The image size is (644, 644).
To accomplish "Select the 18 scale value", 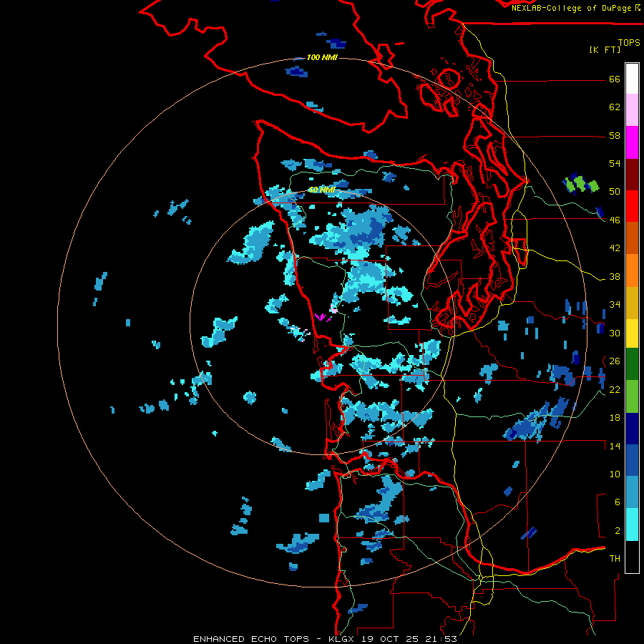I will pos(615,418).
